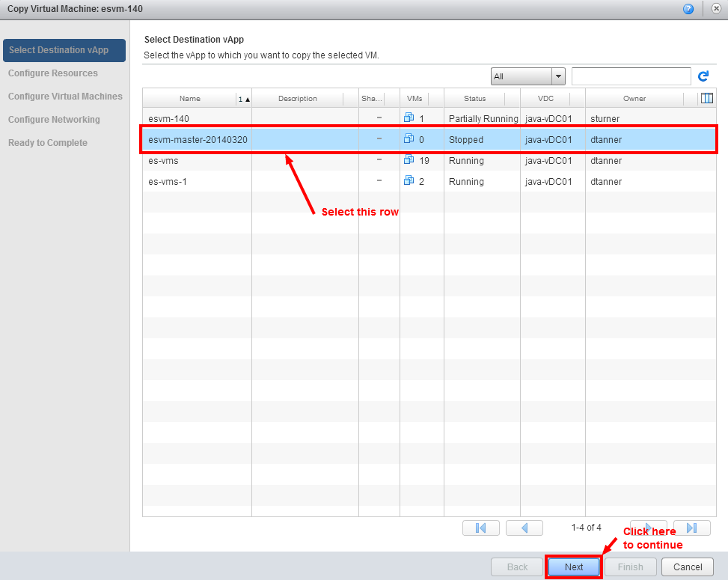Click the first page navigation icon
Image resolution: width=728 pixels, height=580 pixels.
[481, 528]
